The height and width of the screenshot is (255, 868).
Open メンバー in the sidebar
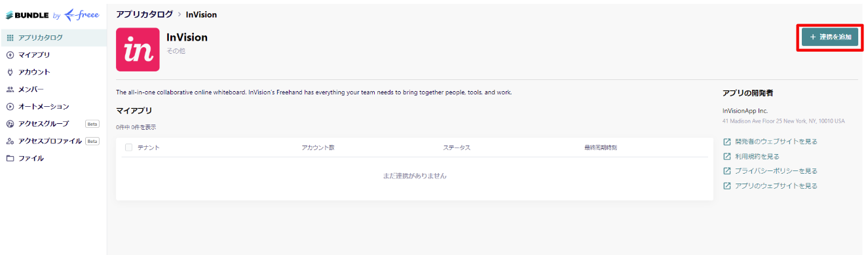click(x=53, y=89)
